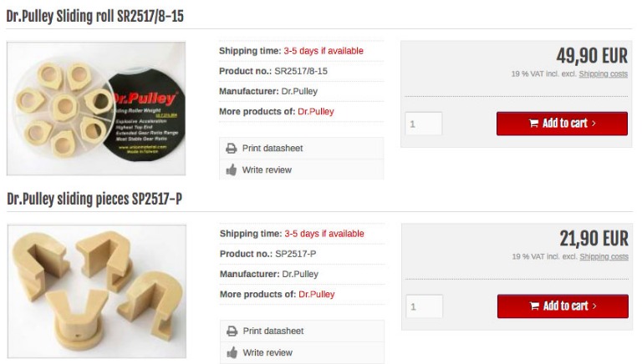
Task: Open Dr.Pulley sliding pieces product image
Action: [x=97, y=291]
